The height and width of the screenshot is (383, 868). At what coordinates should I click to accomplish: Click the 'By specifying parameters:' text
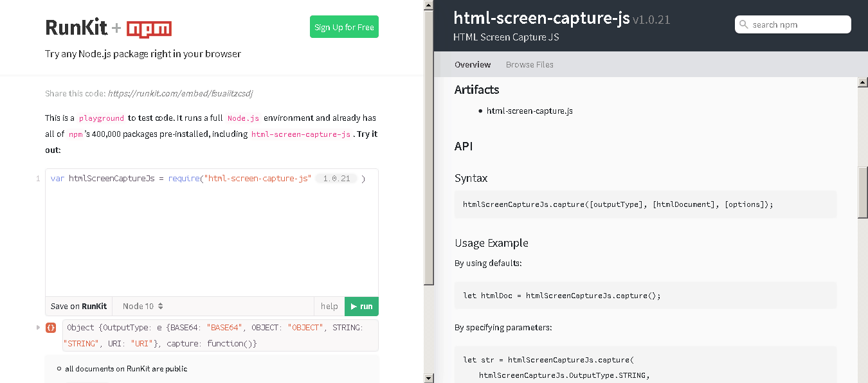(x=503, y=327)
